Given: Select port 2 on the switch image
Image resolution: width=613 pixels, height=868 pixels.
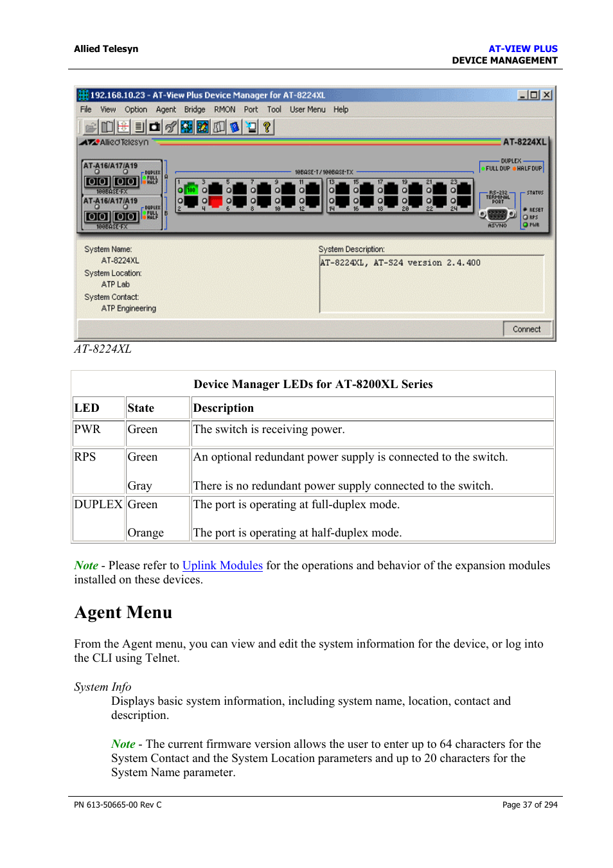Looking at the screenshot, I should pyautogui.click(x=191, y=202).
